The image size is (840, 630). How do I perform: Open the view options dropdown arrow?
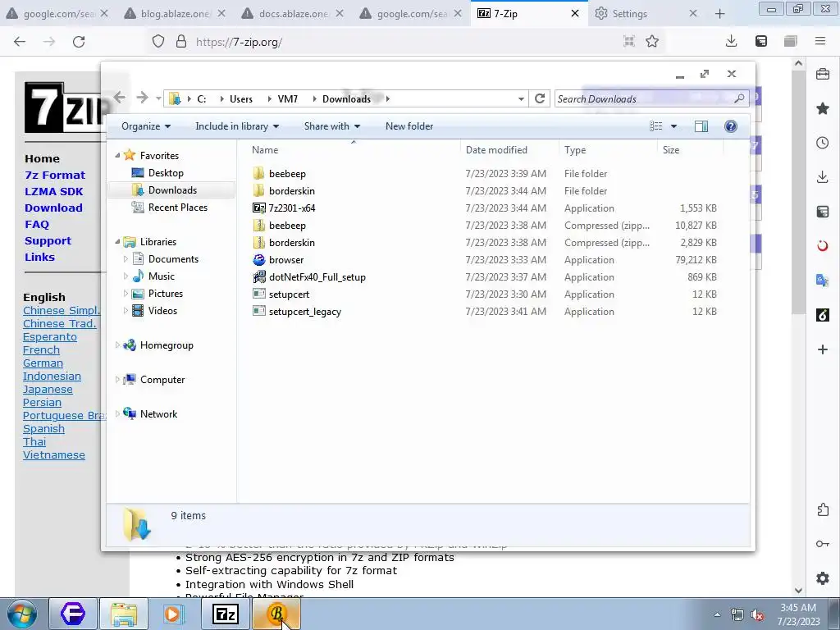pos(674,126)
